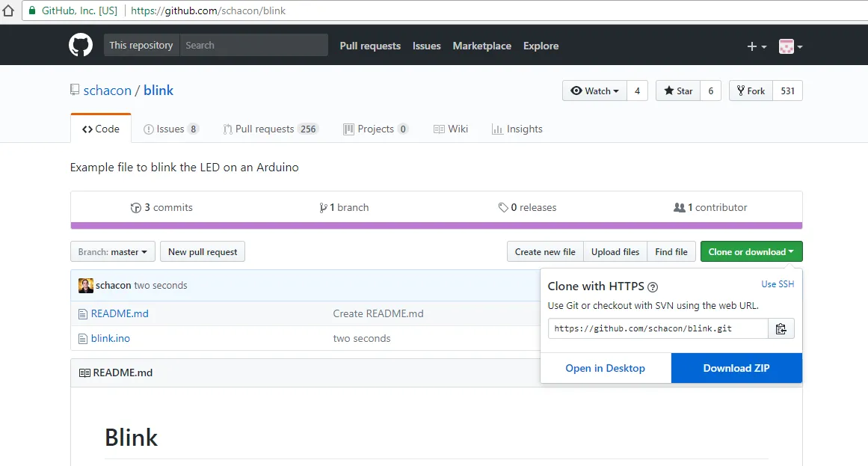Viewport: 868px width, 466px height.
Task: Open the Create README.md commit message
Action: click(x=378, y=313)
